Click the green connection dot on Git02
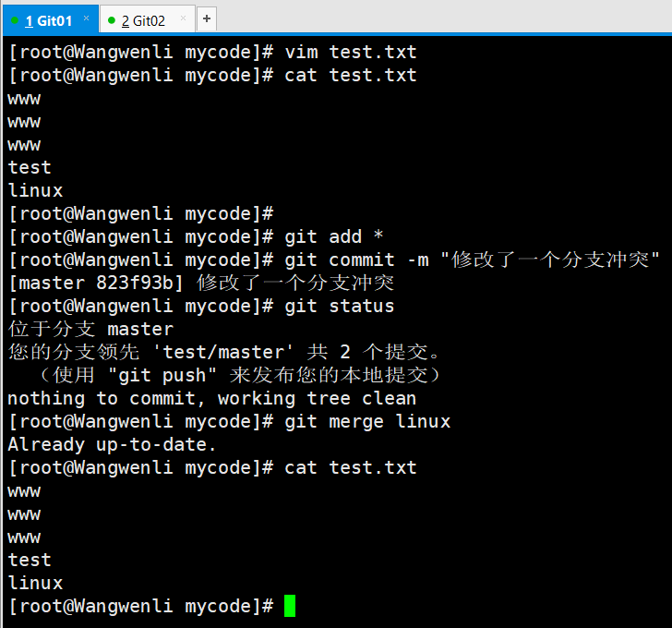 point(112,20)
